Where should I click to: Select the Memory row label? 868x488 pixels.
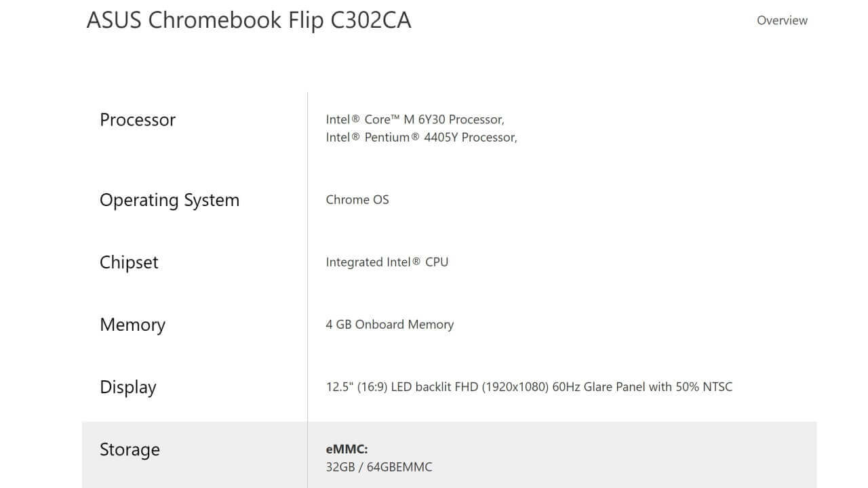point(132,325)
